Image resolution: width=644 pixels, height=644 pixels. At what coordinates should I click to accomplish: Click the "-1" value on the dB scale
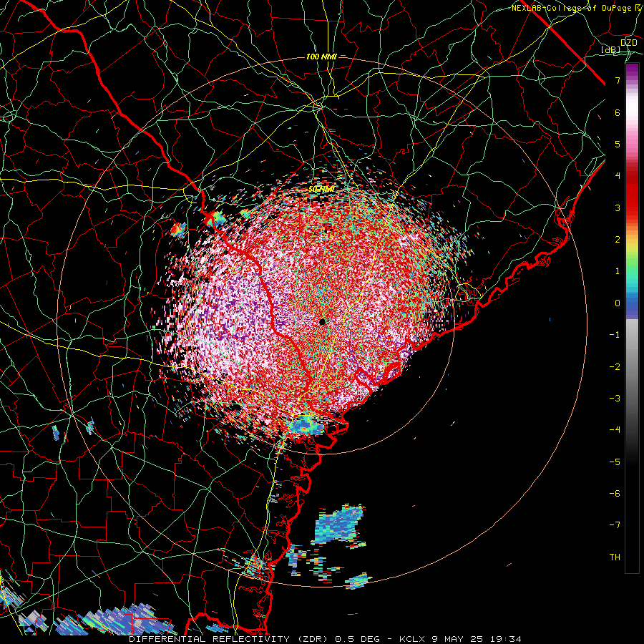pos(615,335)
